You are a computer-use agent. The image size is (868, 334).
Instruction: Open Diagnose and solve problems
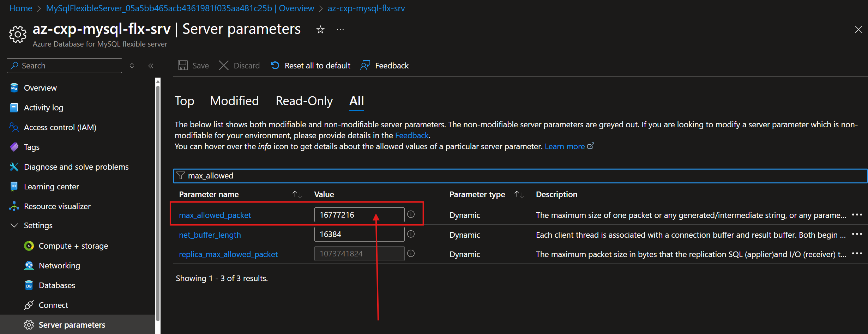coord(76,167)
